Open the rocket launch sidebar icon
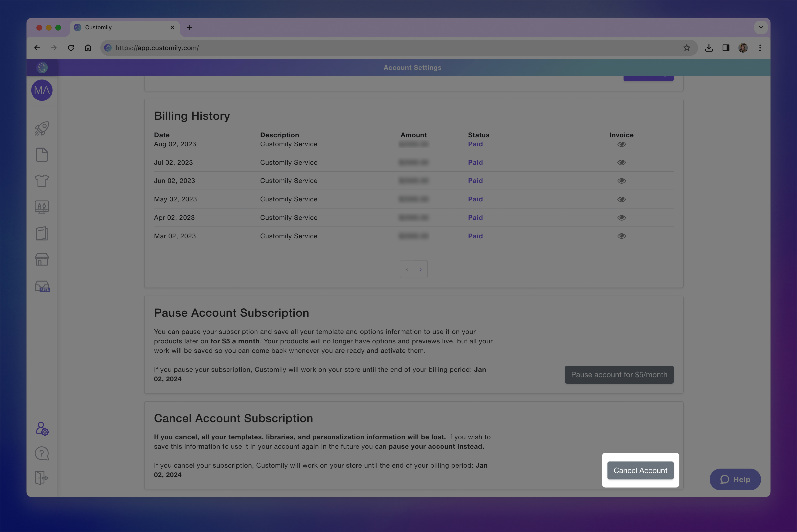The height and width of the screenshot is (532, 797). 42,129
